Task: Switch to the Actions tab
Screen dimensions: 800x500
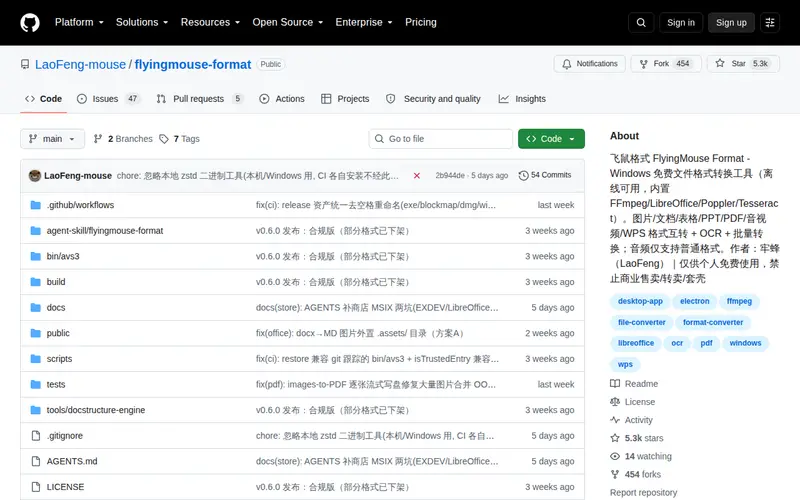Action: (x=282, y=99)
